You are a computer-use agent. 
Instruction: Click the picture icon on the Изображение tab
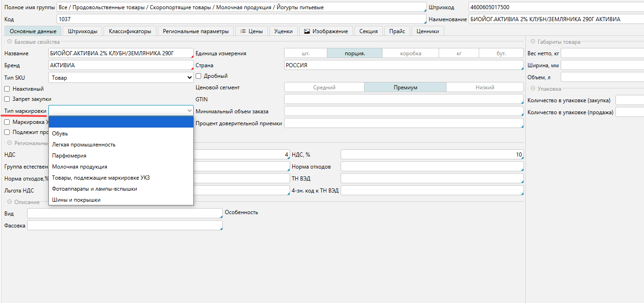tap(307, 31)
